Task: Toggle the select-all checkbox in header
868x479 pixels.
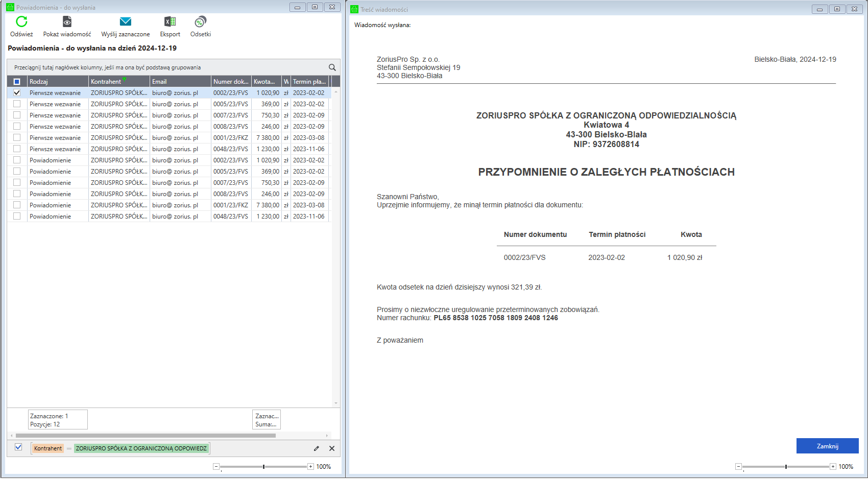Action: (x=17, y=82)
